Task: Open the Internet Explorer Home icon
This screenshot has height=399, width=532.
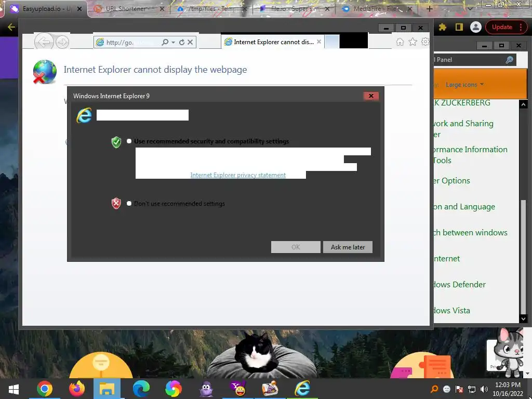Action: pos(400,42)
